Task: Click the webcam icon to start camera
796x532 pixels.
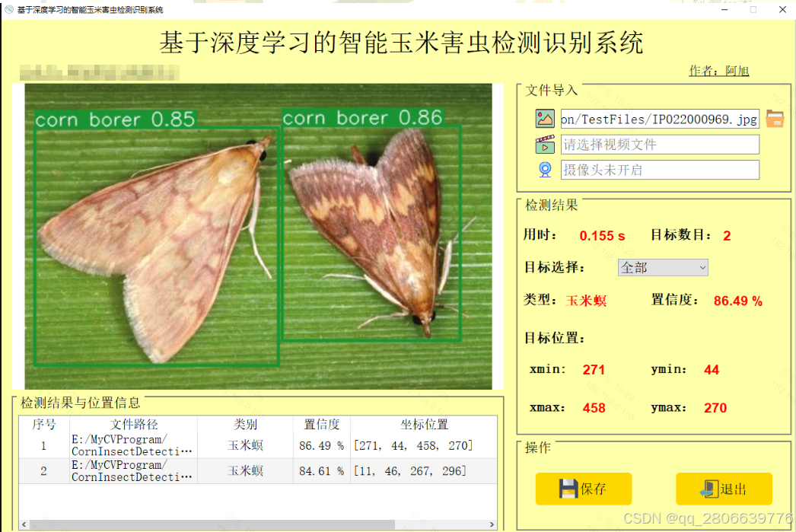Action: click(544, 169)
